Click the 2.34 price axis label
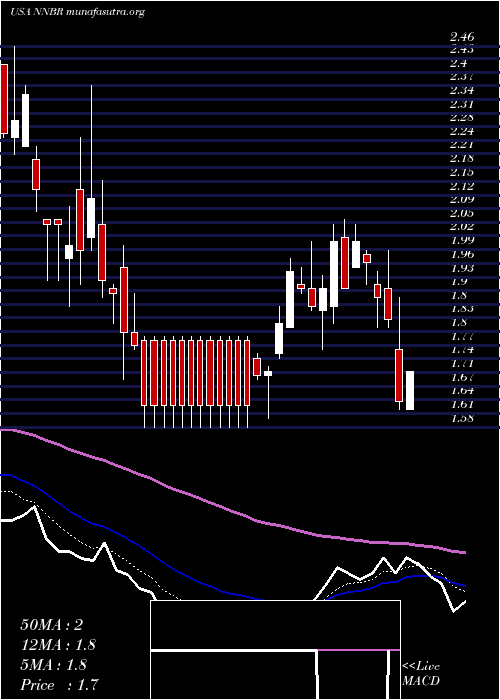The image size is (500, 700). 462,91
